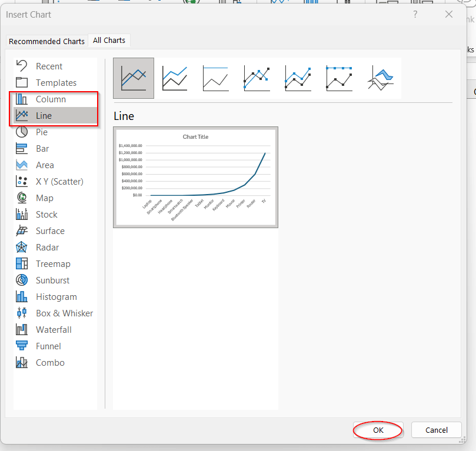476x451 pixels.
Task: Choose the Line with Markers subtype
Action: pyautogui.click(x=257, y=78)
